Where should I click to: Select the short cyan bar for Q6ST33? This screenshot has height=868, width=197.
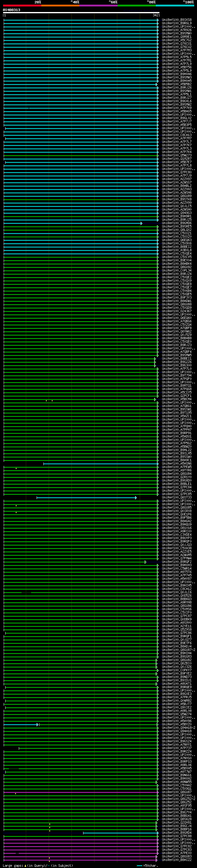86,498
